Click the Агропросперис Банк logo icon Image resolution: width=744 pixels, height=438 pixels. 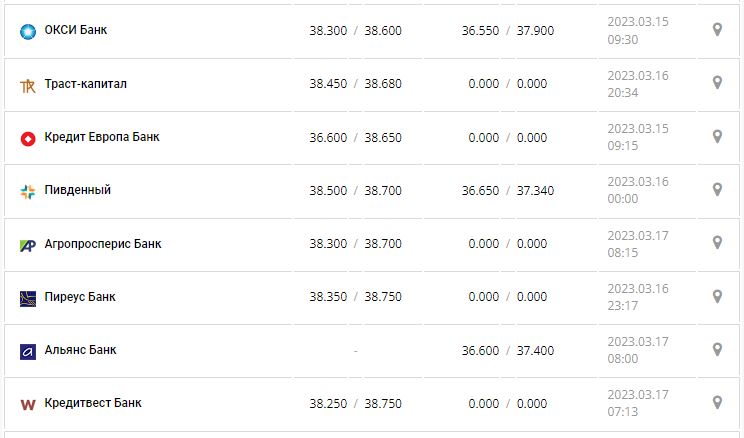coord(28,245)
